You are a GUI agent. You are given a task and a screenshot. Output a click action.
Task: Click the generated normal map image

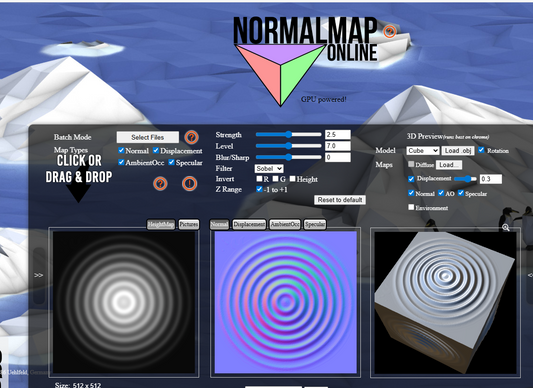pyautogui.click(x=286, y=302)
